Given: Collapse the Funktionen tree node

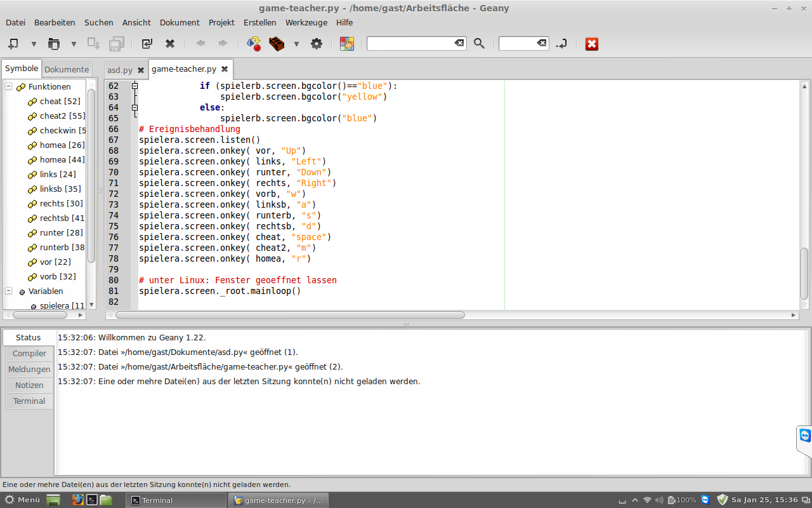Looking at the screenshot, I should 9,86.
